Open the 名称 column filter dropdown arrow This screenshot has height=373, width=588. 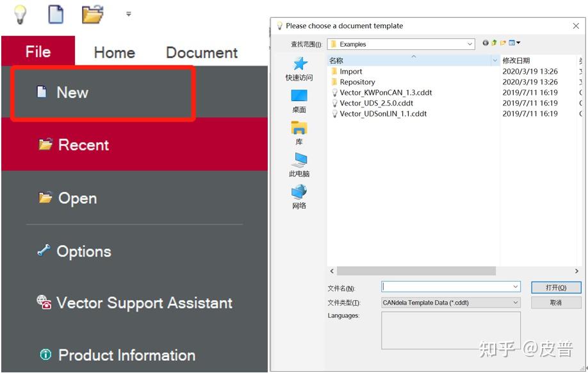point(495,60)
